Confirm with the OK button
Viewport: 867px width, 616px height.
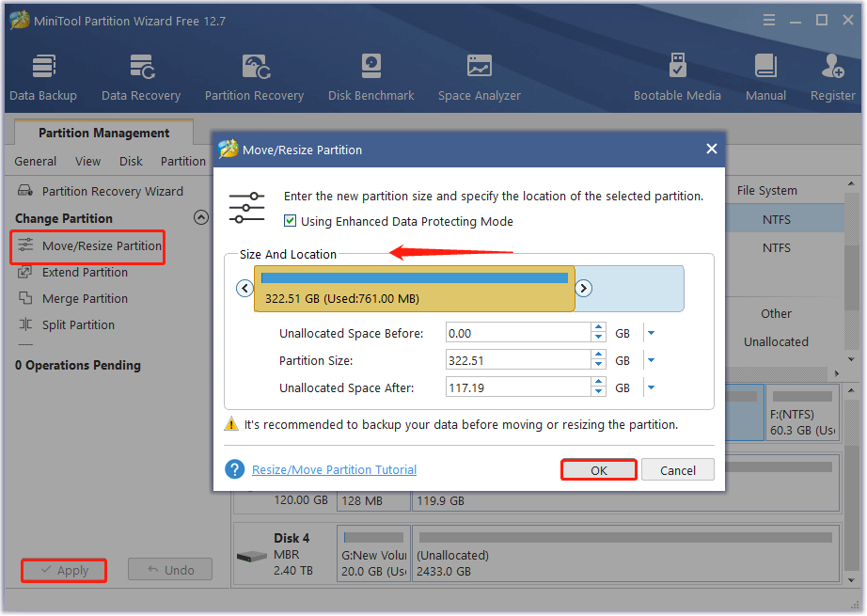coord(599,470)
